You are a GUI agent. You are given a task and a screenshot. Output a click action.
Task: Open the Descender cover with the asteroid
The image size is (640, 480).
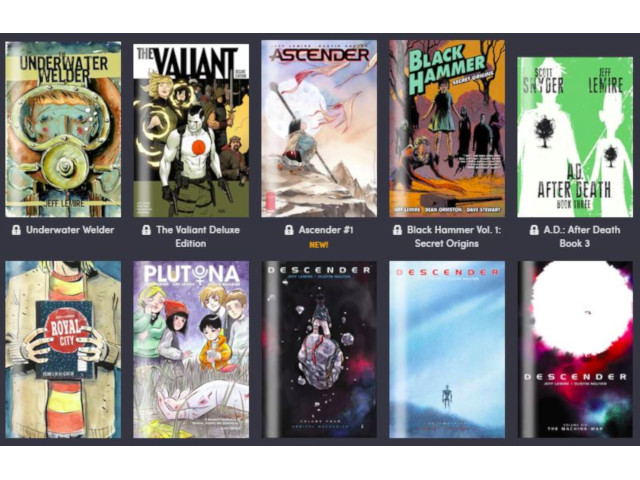[319, 350]
